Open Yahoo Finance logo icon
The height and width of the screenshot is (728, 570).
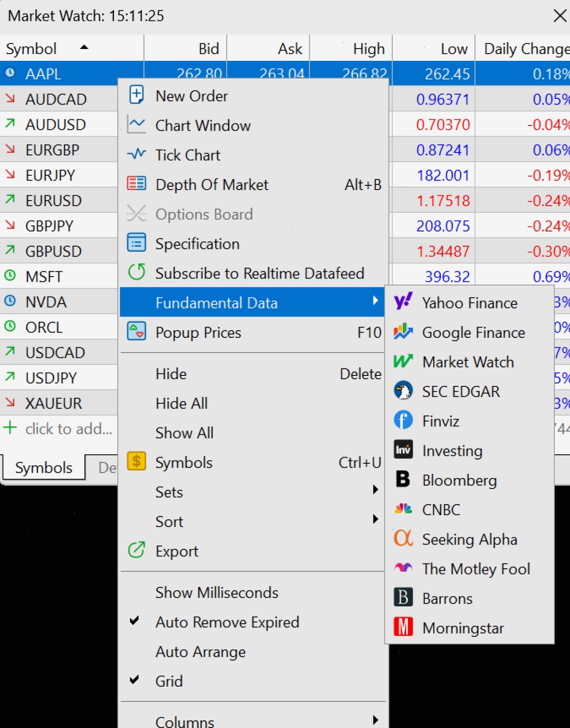tap(403, 302)
